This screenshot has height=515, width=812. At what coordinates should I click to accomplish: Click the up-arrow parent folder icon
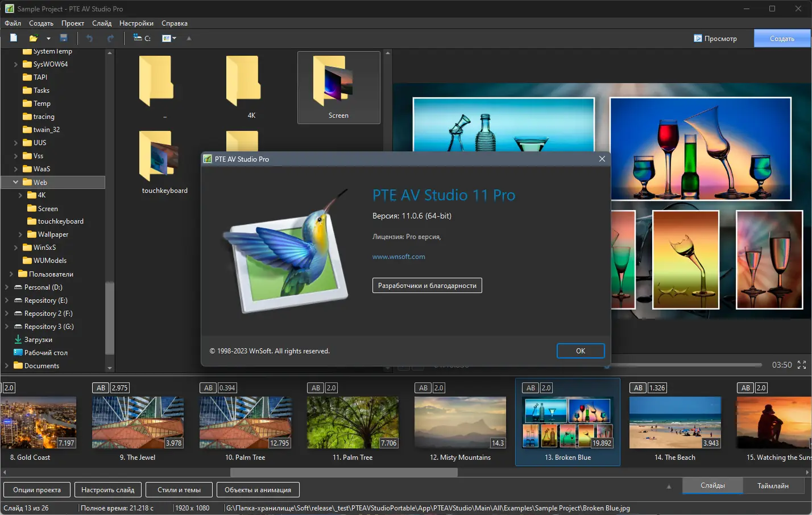click(x=189, y=38)
